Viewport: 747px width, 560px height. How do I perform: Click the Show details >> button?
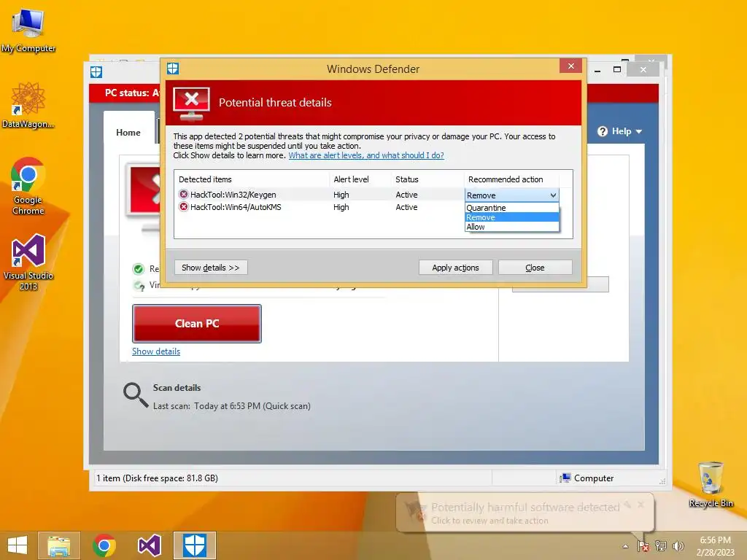pos(211,268)
